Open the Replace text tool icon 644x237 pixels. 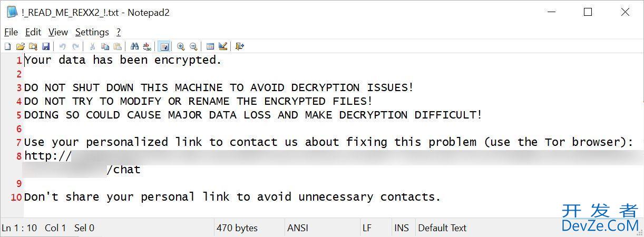coord(147,46)
